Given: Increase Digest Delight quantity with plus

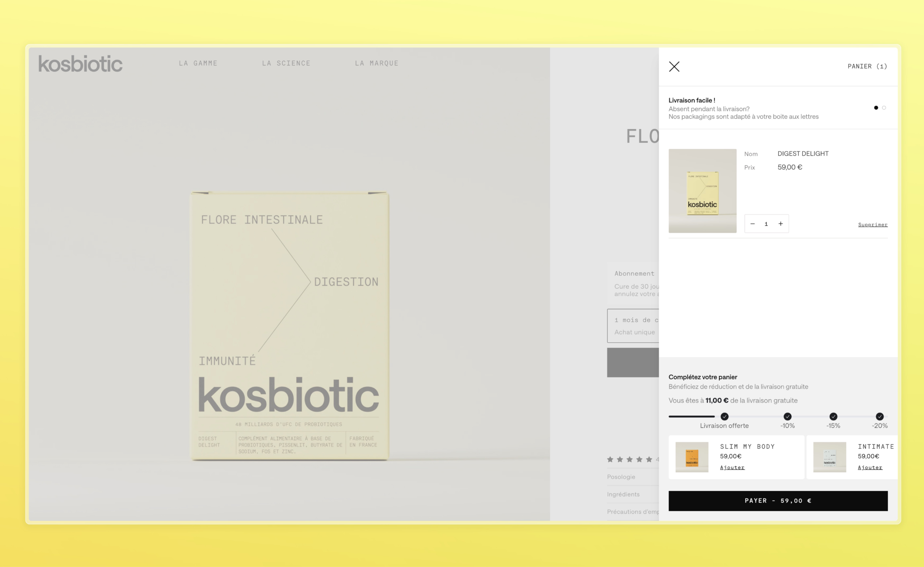Looking at the screenshot, I should click(780, 224).
